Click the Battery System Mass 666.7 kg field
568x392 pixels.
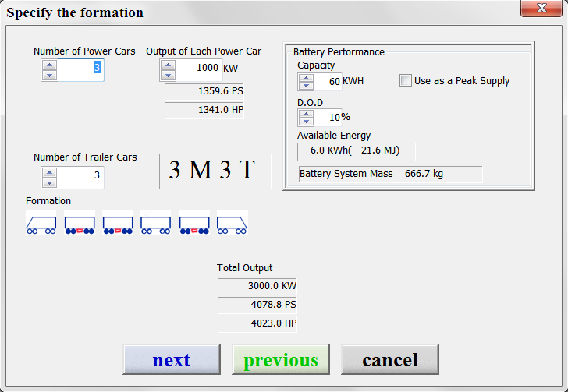coord(390,175)
